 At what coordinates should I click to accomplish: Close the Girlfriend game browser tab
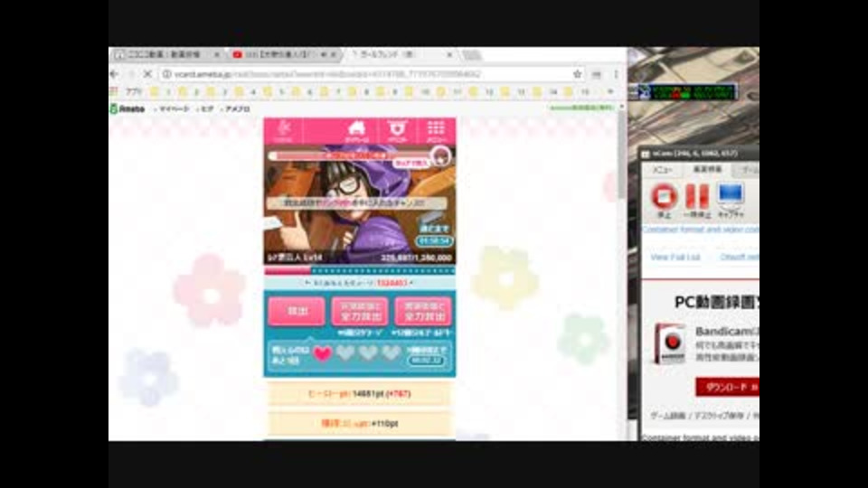click(x=449, y=54)
